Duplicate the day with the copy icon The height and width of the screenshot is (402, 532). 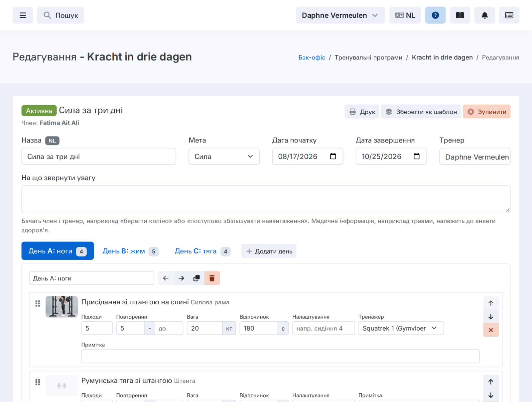[x=197, y=278]
